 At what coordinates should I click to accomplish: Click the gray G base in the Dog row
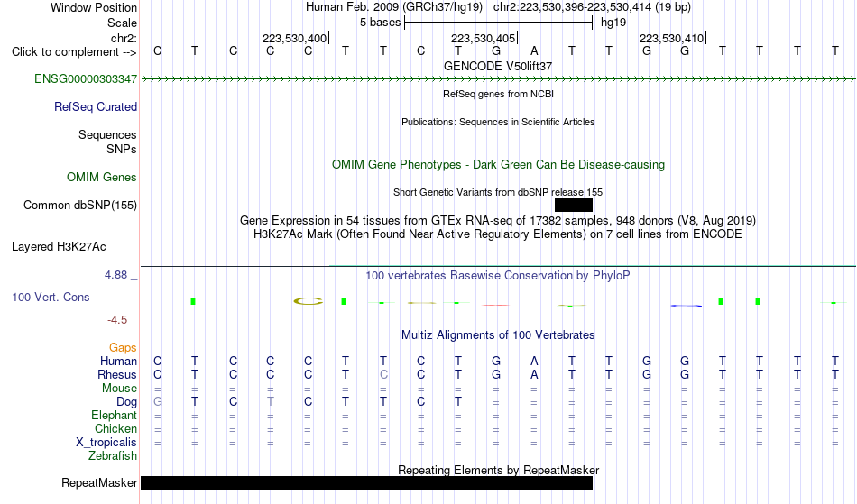coord(157,402)
